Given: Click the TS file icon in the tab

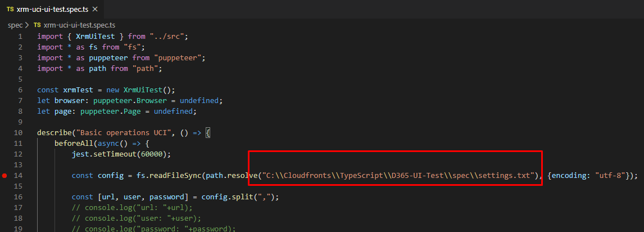Looking at the screenshot, I should click(x=10, y=8).
